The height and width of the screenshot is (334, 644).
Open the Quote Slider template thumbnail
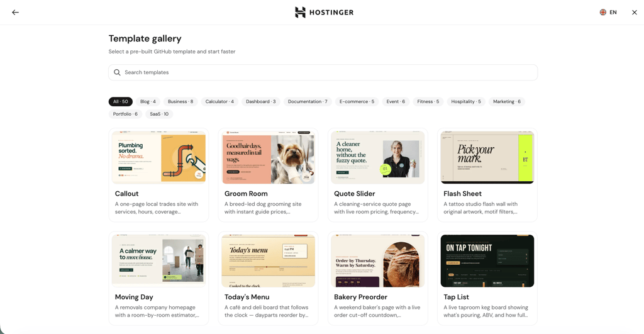(x=378, y=157)
